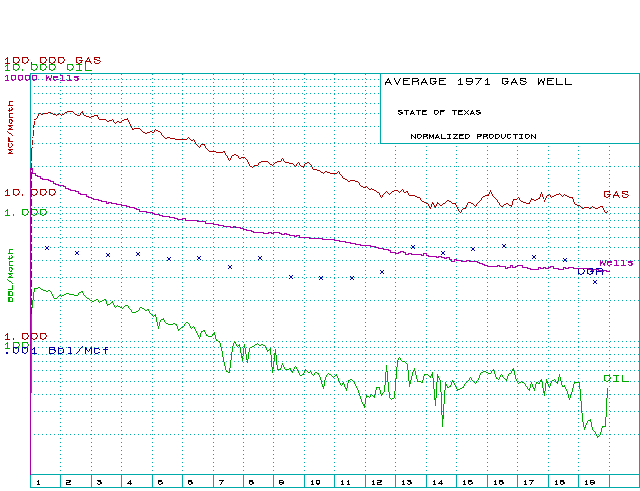Screen dimensions: 640x491
Task: Click the '100,000 GAS' top axis label
Action: point(52,59)
